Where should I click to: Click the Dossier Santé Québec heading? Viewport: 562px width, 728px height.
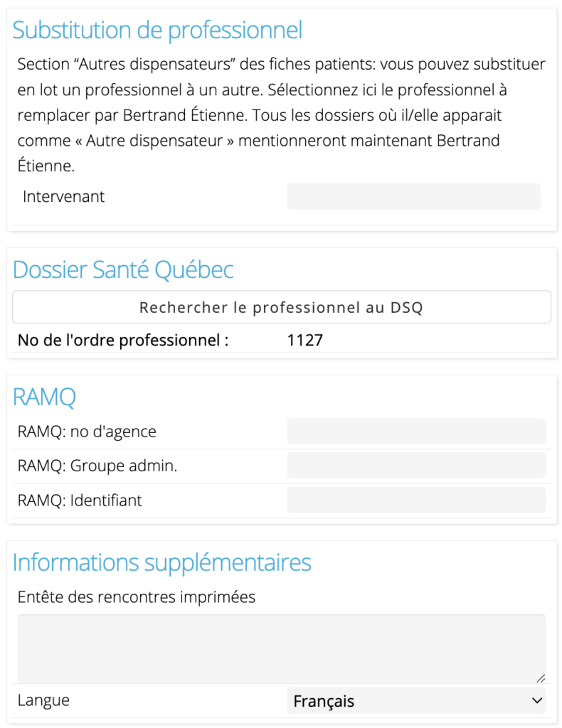pos(123,269)
